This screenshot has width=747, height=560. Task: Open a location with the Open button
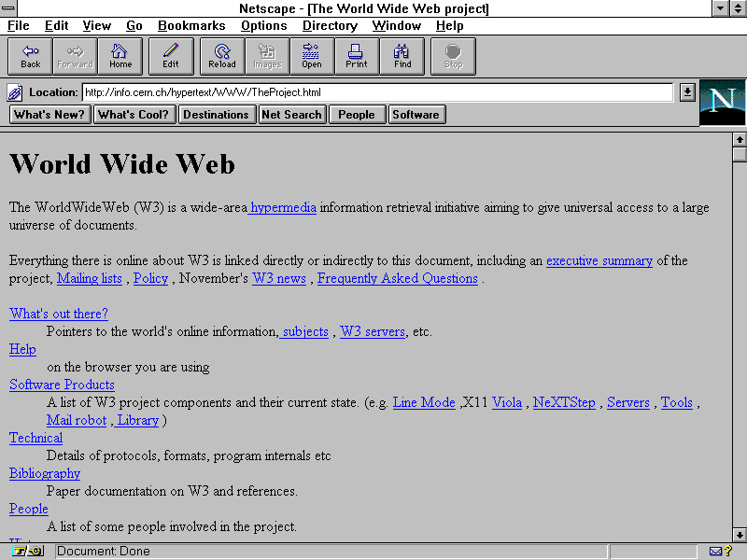tap(312, 57)
